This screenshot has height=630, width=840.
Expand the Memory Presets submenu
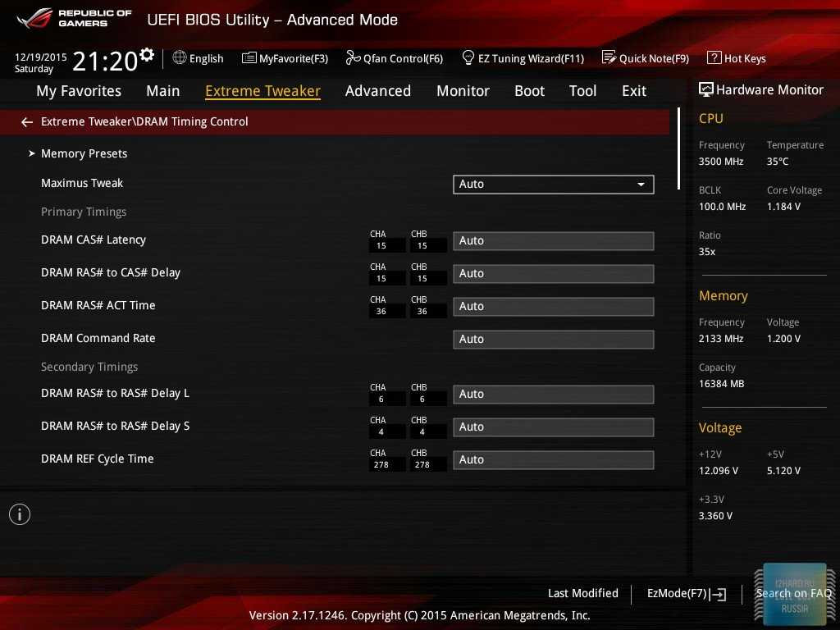[84, 153]
